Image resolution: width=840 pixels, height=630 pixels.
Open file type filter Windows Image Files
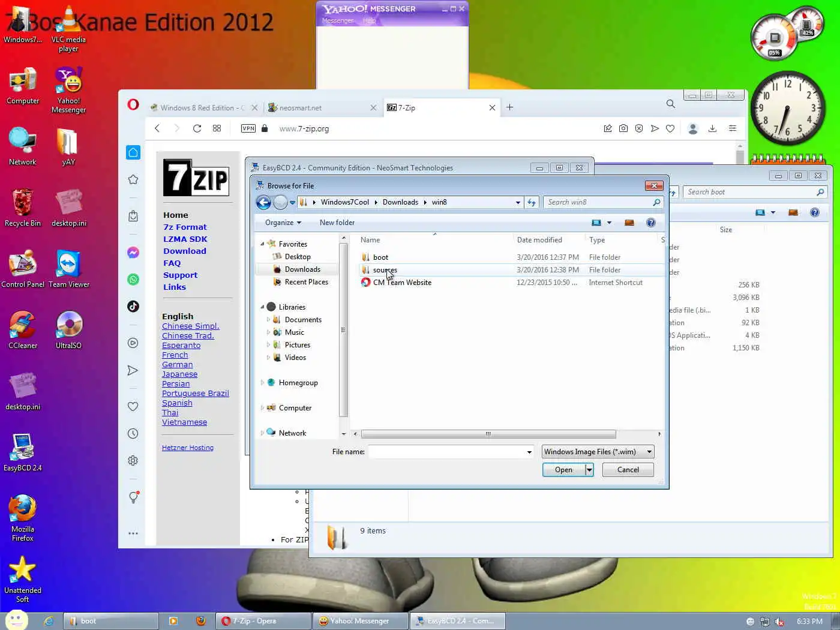click(598, 452)
